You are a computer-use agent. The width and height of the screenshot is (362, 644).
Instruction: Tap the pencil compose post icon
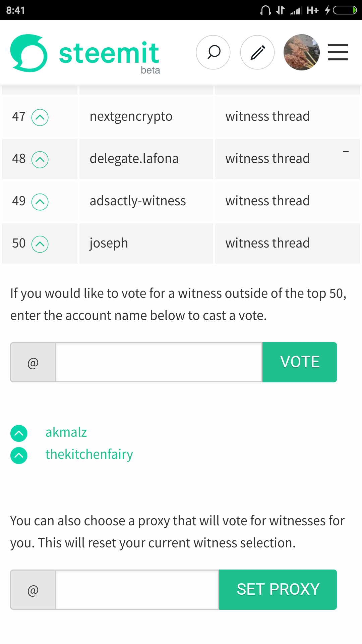point(257,52)
